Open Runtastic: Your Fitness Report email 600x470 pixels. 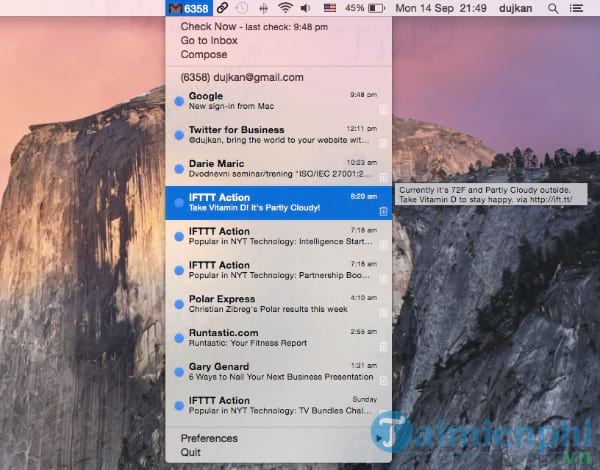(279, 338)
